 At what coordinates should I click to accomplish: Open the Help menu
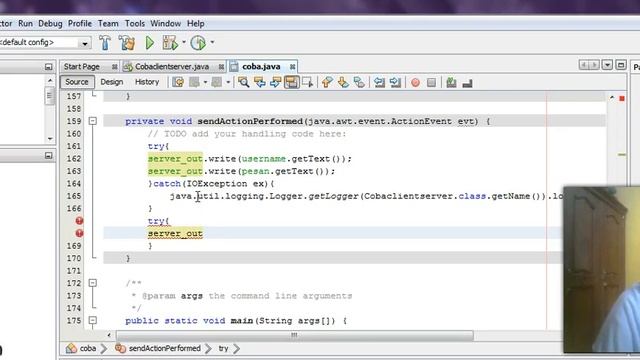coord(196,24)
